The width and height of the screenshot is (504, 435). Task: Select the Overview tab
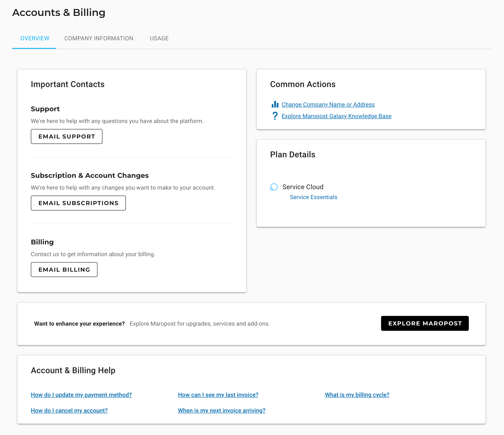click(35, 38)
